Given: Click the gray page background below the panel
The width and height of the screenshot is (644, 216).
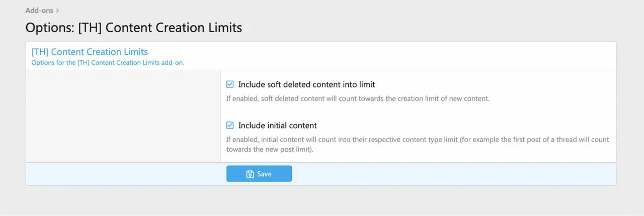Looking at the screenshot, I should point(322,201).
